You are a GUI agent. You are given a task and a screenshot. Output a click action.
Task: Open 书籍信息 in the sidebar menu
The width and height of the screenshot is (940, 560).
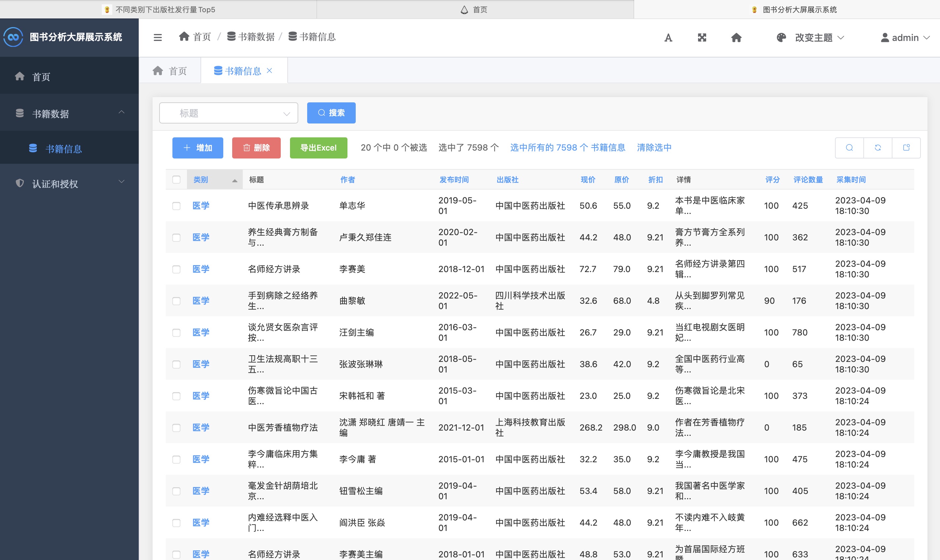click(63, 149)
